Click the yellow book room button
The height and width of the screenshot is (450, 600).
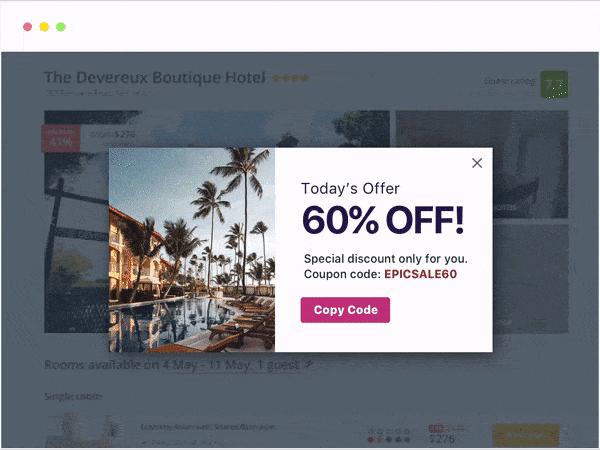click(x=526, y=435)
